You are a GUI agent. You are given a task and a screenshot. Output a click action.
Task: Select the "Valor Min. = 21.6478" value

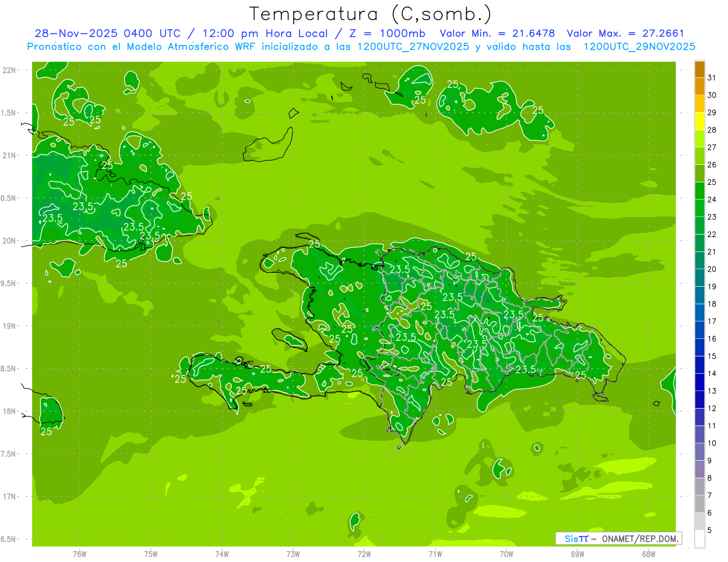pos(498,33)
